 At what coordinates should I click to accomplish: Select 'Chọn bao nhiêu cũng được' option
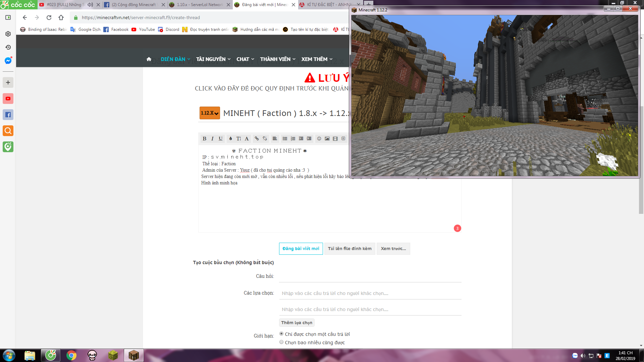click(281, 342)
